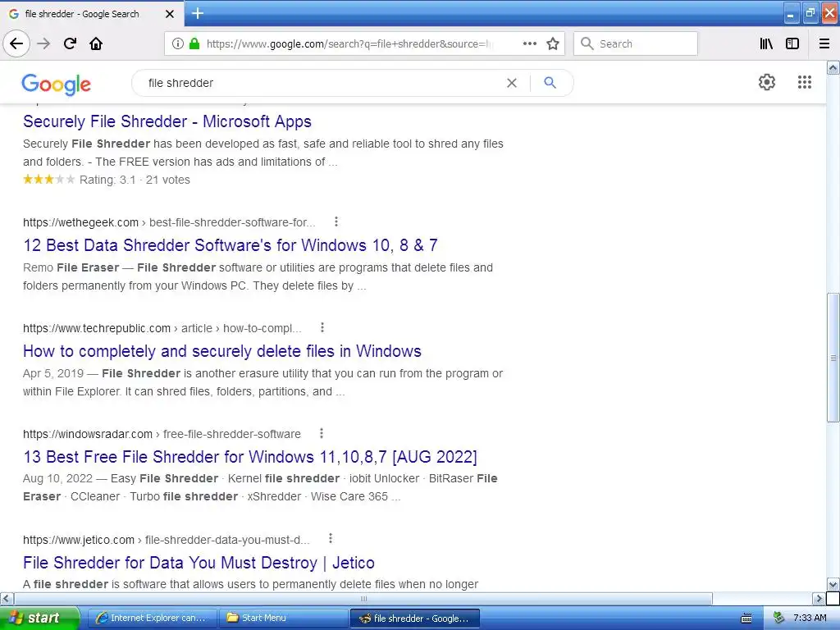Viewport: 840px width, 630px height.
Task: Open How to completely and securely delete files
Action: pos(221,351)
